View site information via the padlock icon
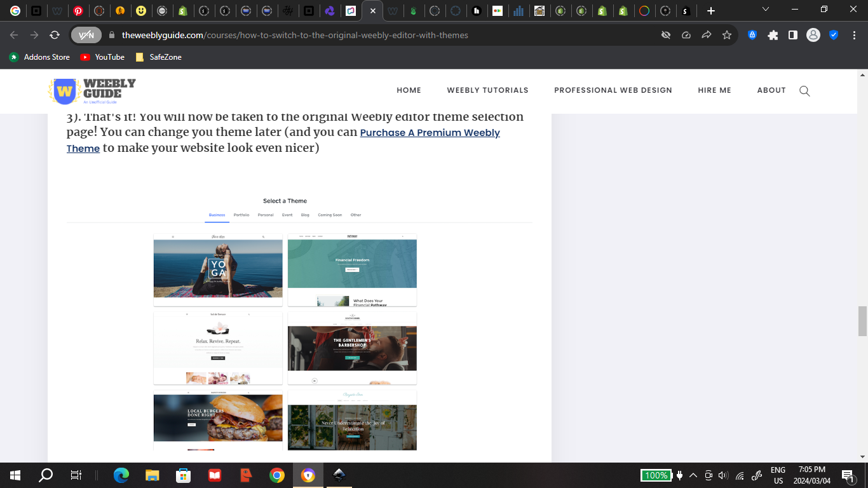 click(111, 35)
